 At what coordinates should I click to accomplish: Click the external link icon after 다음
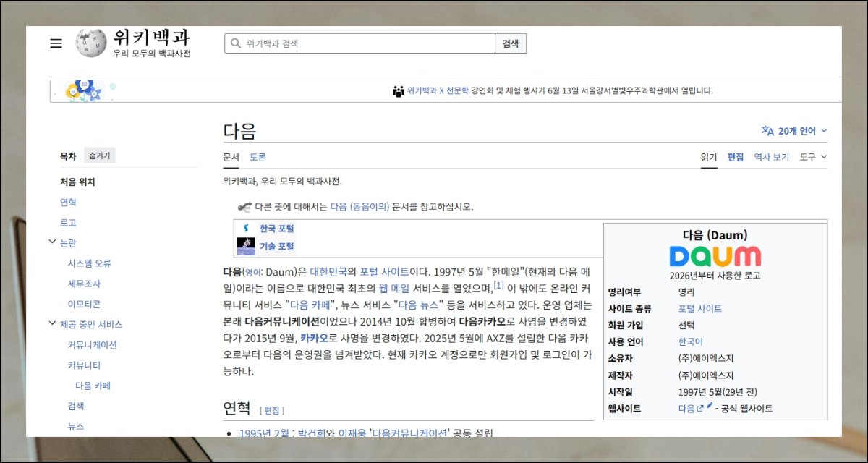[x=699, y=409]
